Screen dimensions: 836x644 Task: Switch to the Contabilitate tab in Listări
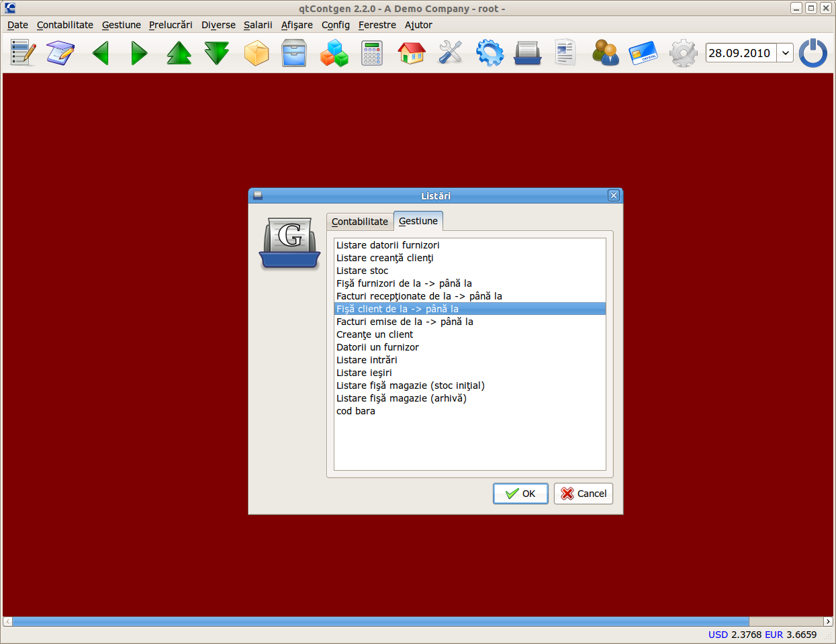(360, 222)
